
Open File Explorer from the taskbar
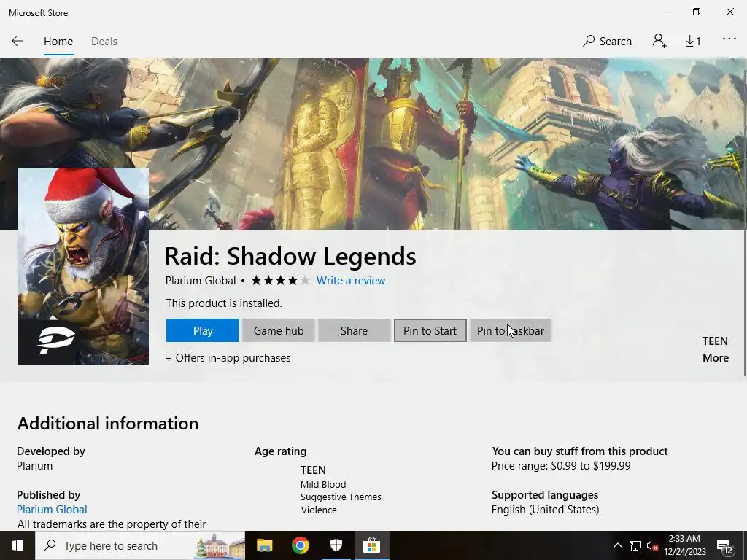(264, 545)
